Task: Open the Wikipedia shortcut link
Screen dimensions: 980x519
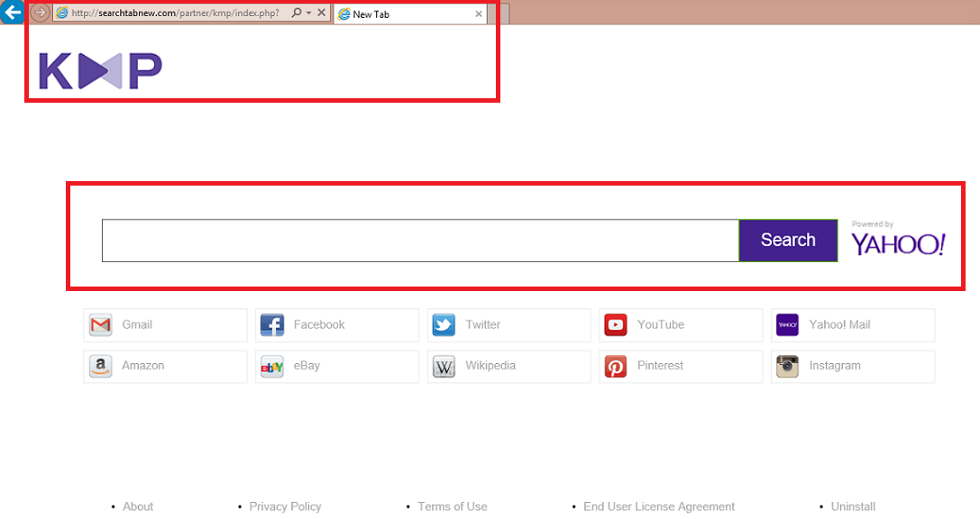Action: tap(508, 367)
